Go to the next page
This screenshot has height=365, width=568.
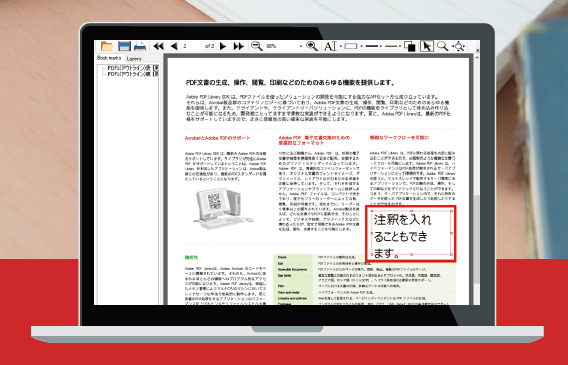[223, 46]
